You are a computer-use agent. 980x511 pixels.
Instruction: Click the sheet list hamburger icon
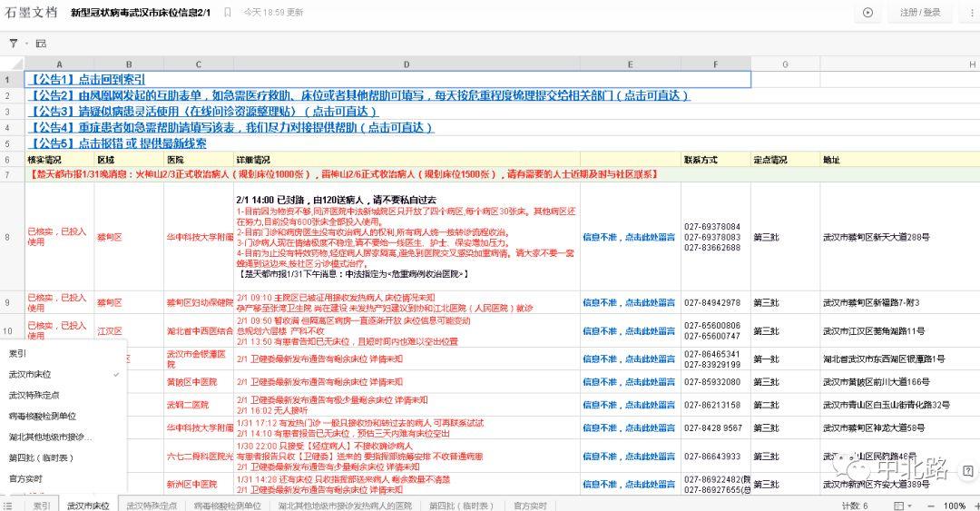pos(7,506)
